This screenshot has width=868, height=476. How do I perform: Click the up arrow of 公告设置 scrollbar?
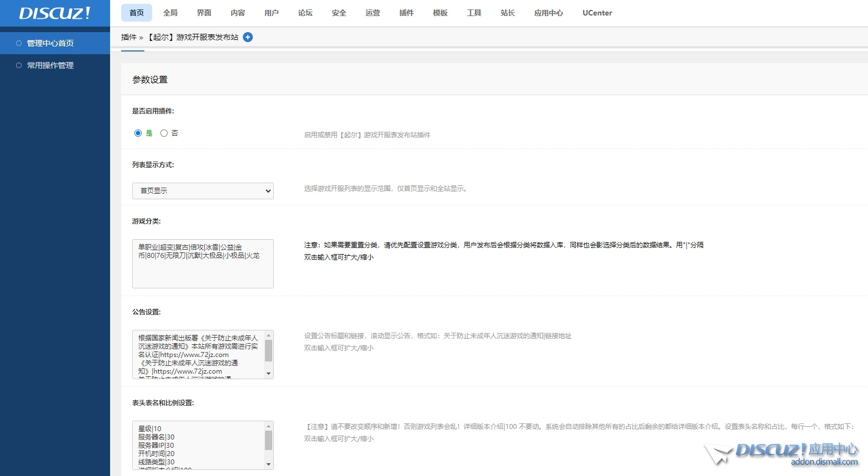click(x=269, y=335)
